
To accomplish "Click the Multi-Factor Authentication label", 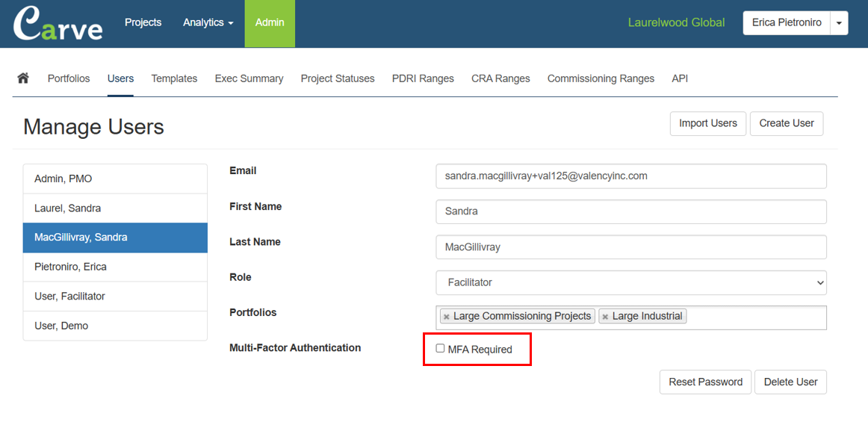I will coord(295,348).
